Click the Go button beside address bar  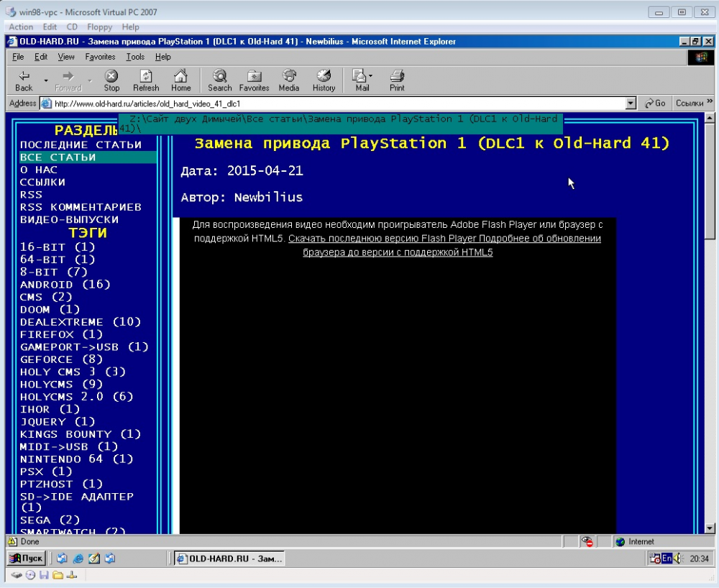tap(655, 104)
